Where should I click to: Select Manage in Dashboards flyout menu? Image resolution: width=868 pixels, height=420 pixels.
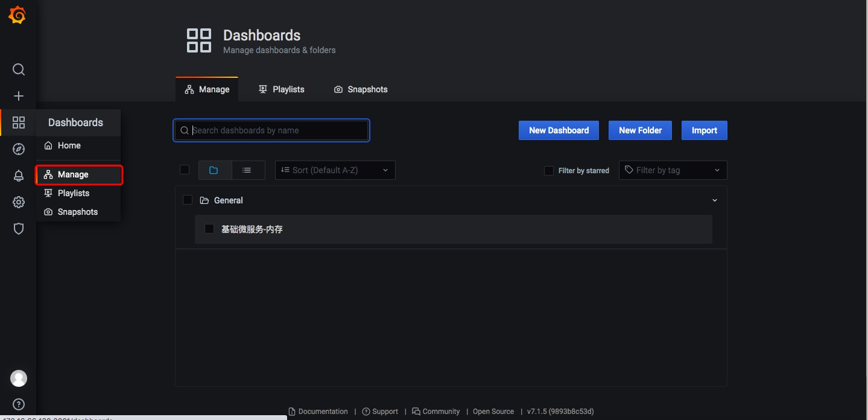(x=78, y=174)
